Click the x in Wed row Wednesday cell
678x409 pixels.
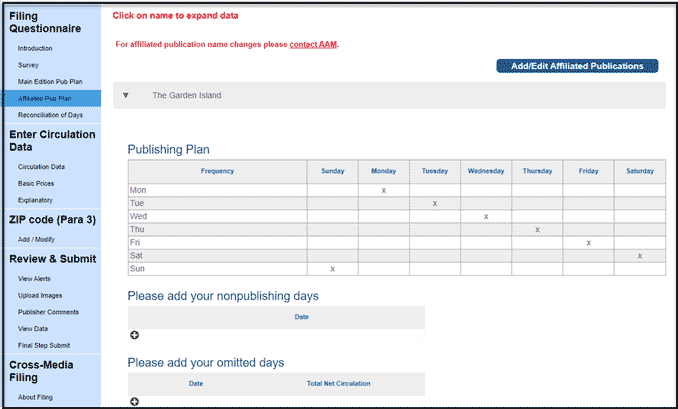click(x=486, y=217)
